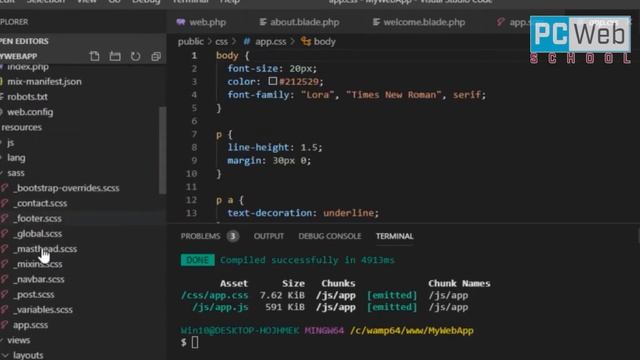Click '/css/app.css' in terminal output
Image resolution: width=640 pixels, height=360 pixels.
214,295
